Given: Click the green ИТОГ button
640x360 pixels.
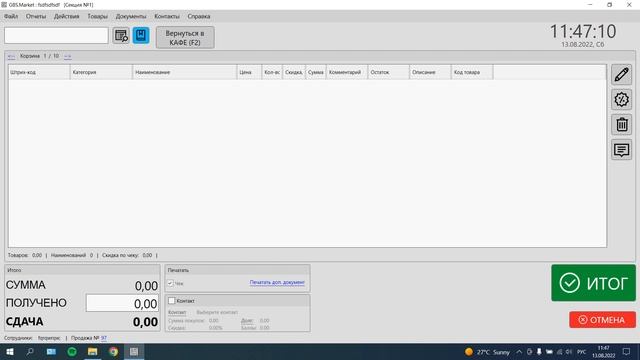Looking at the screenshot, I should pos(593,283).
